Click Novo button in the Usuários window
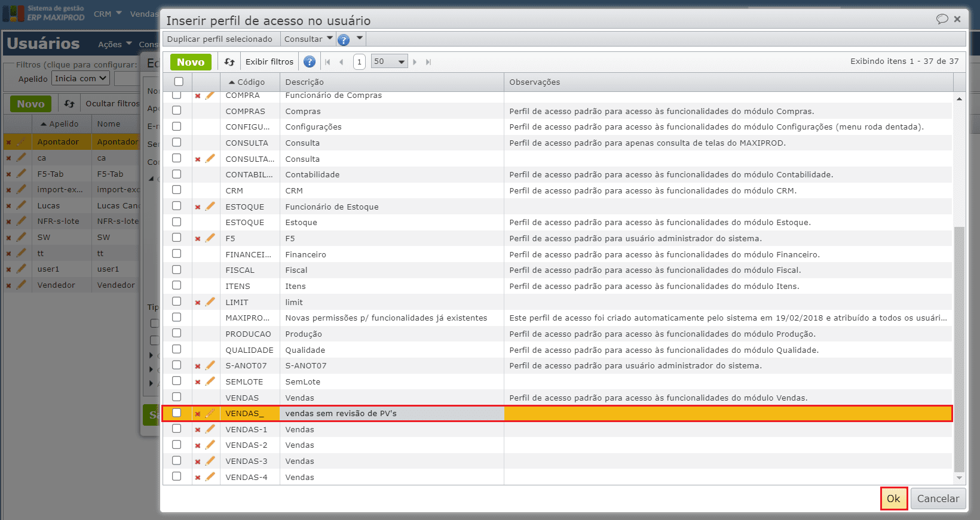 point(30,104)
